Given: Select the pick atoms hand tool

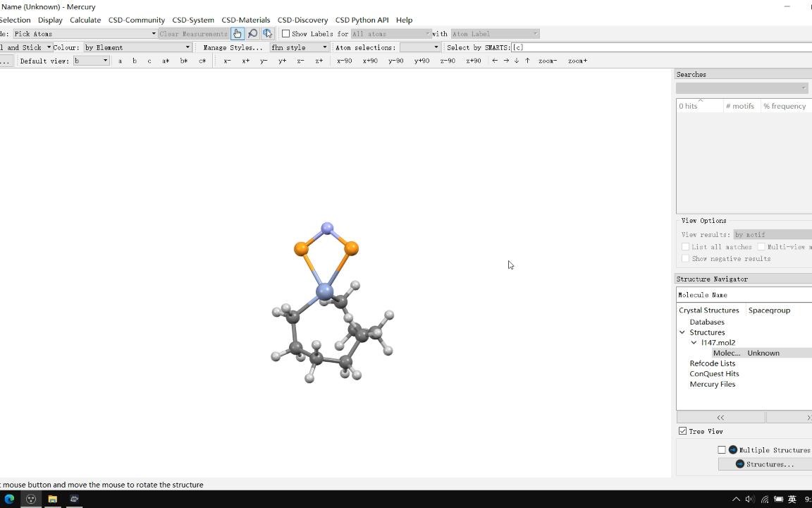Looking at the screenshot, I should pos(238,33).
